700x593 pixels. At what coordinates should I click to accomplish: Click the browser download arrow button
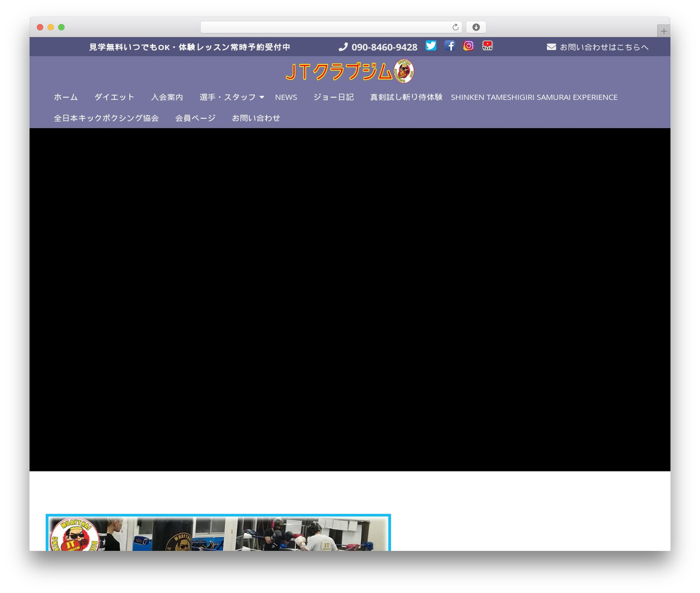pos(476,27)
